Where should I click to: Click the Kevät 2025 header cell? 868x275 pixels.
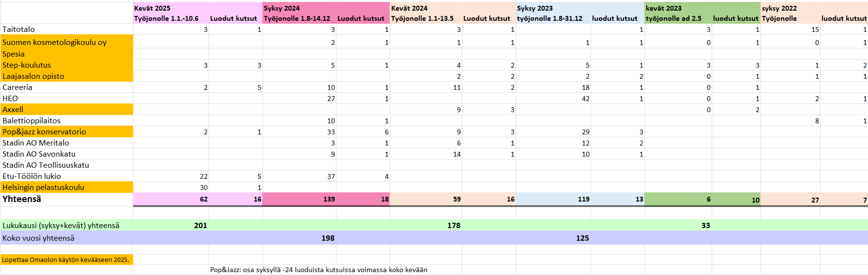[171, 8]
